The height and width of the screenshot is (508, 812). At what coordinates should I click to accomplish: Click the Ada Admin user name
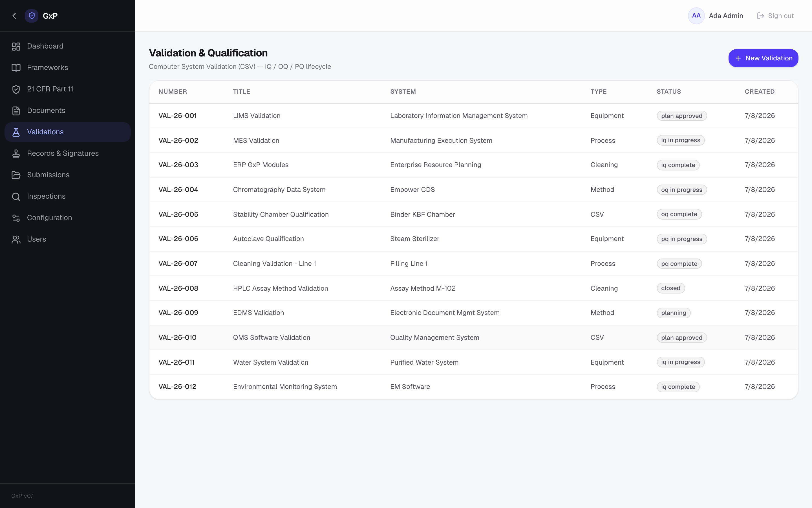[x=726, y=16]
